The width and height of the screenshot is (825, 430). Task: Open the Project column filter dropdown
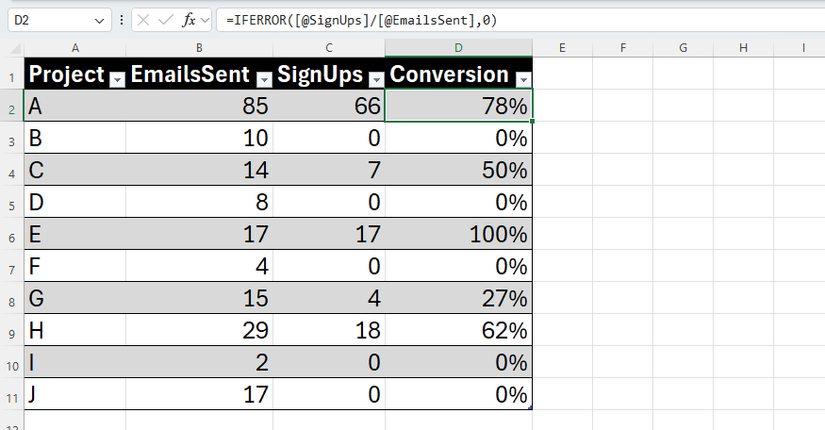pos(117,79)
